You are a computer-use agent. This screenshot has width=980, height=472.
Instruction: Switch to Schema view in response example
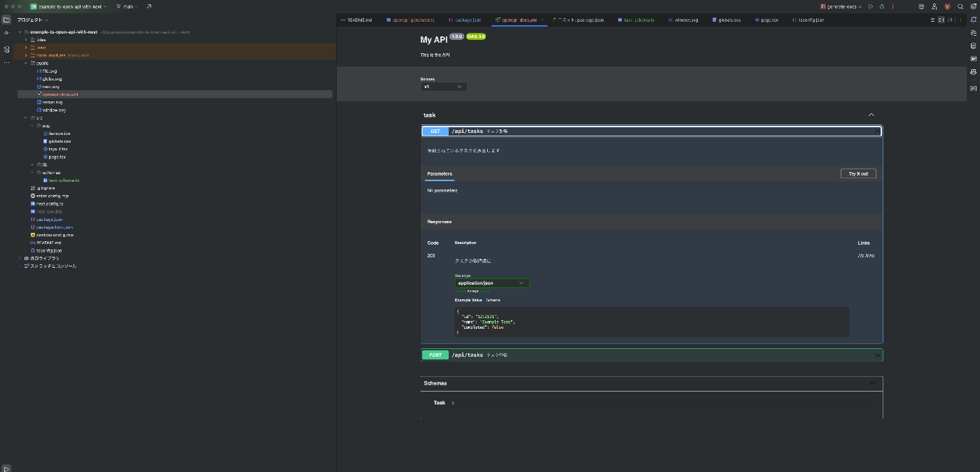(x=493, y=300)
